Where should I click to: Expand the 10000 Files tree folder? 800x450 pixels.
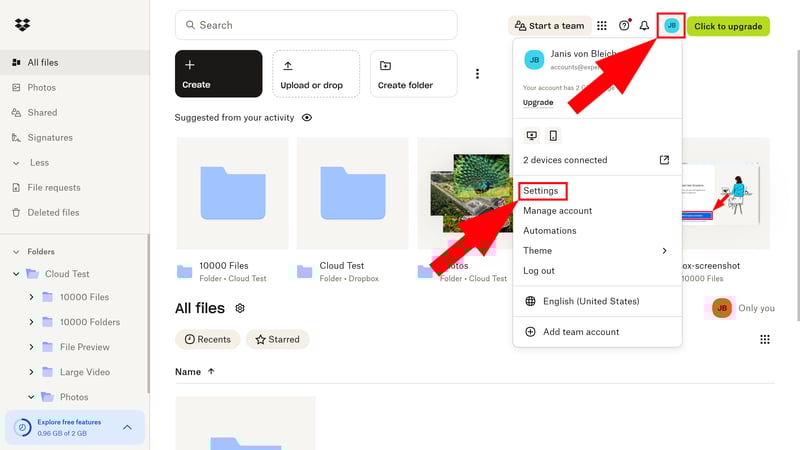point(31,297)
